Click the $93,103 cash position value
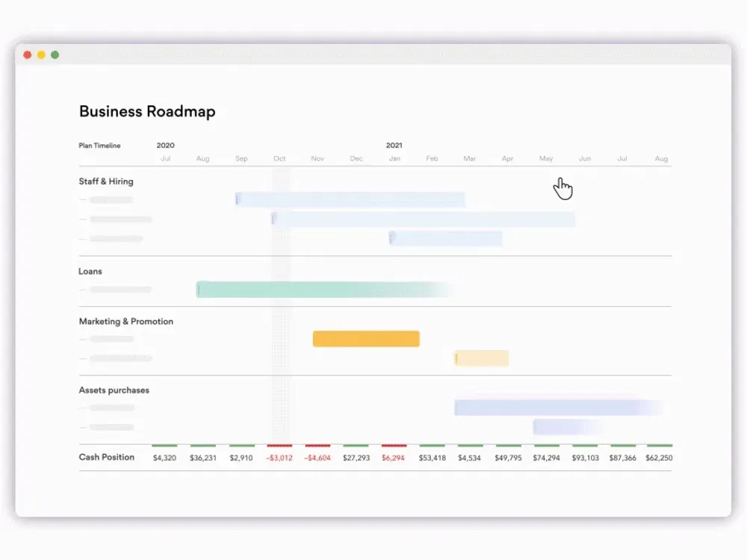Viewport: 747px width, 560px height. click(586, 458)
